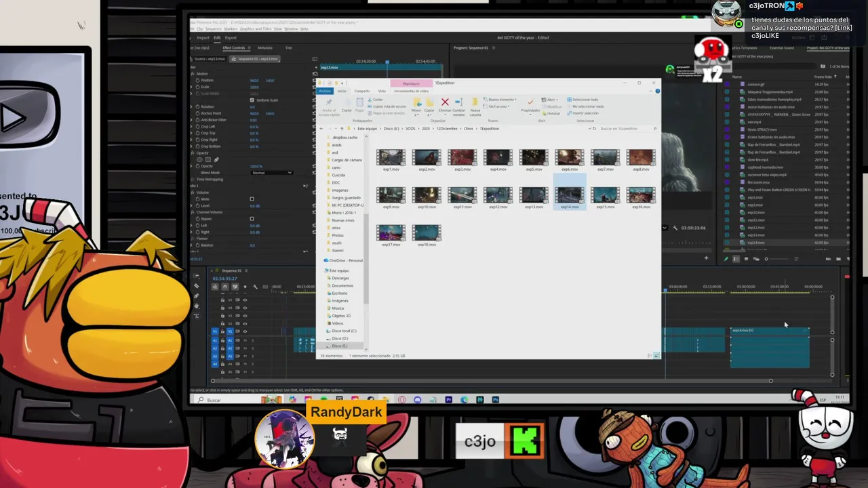Viewport: 868px width, 488px height.
Task: Select free draw bezier mask under Opacity
Action: pyautogui.click(x=216, y=159)
